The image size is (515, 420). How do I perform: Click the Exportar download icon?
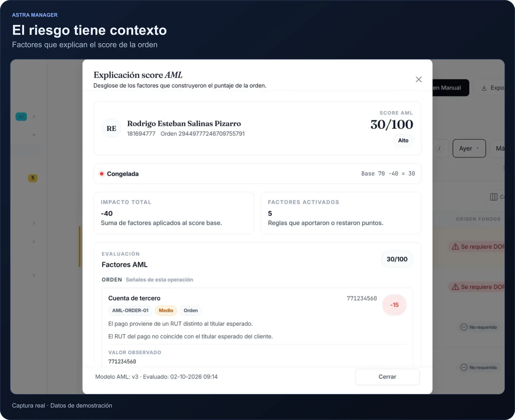point(484,88)
